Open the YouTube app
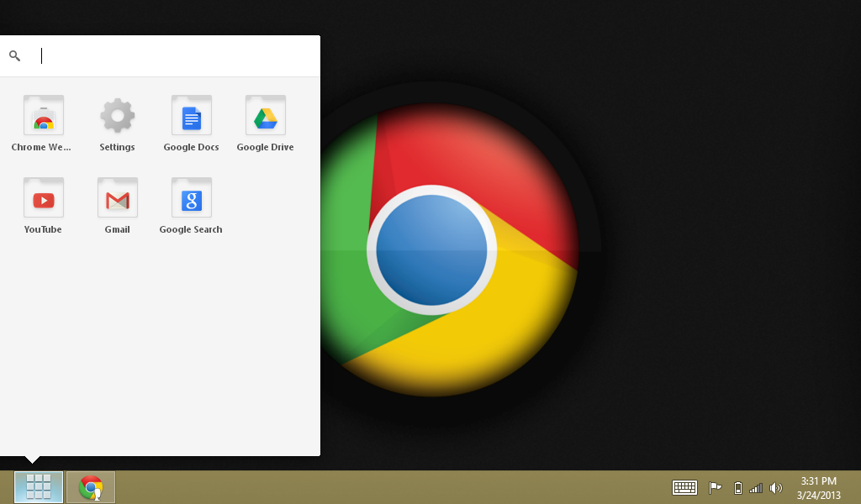Viewport: 861px width, 504px height. (44, 197)
